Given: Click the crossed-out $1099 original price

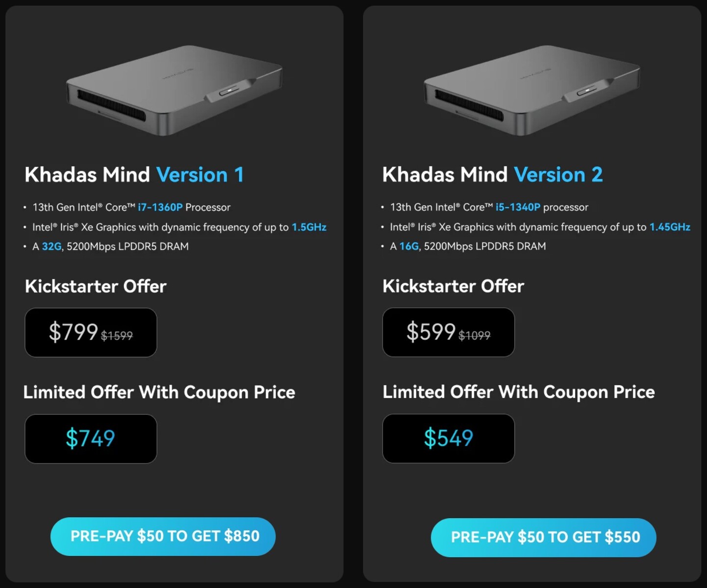Looking at the screenshot, I should (x=474, y=336).
